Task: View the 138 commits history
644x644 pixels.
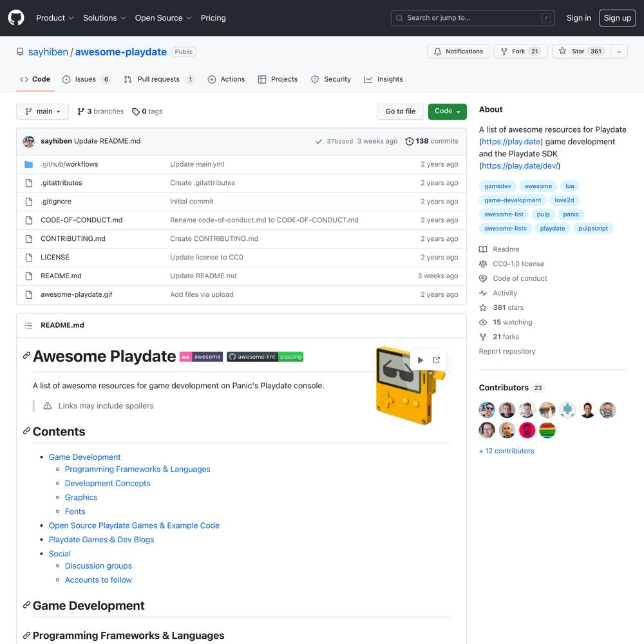Action: [x=431, y=141]
